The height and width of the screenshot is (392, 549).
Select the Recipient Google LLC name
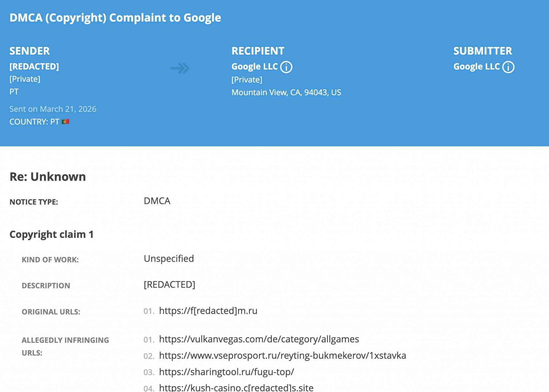[x=254, y=66]
